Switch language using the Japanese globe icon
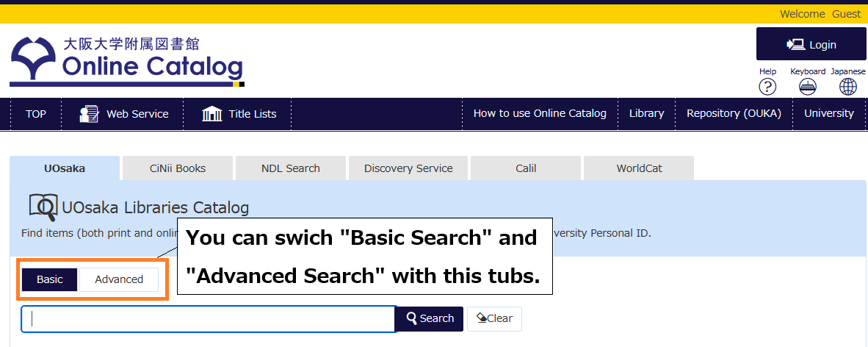Screen dimensions: 868x347 coord(848,87)
